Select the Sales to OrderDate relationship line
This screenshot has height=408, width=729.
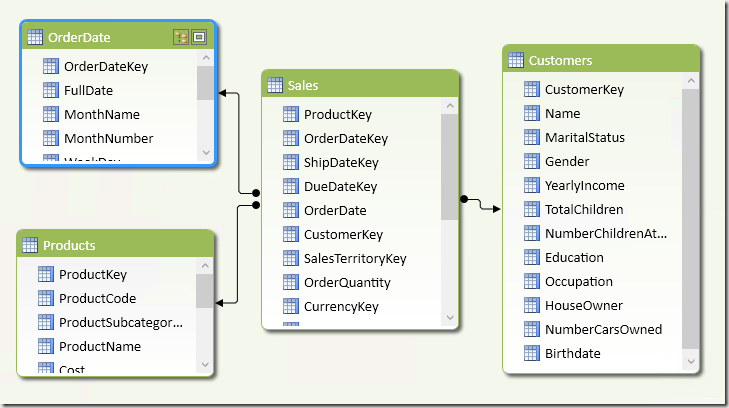click(239, 142)
